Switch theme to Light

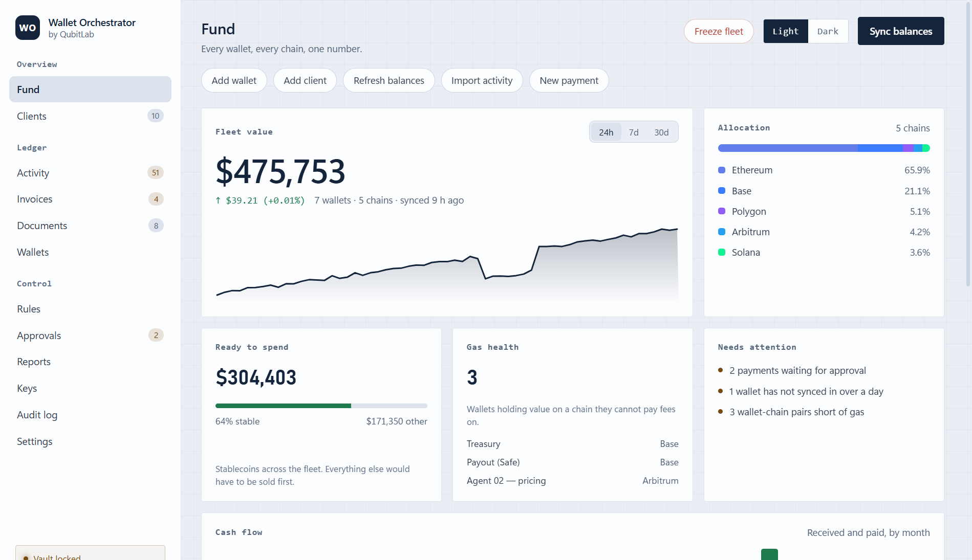[x=786, y=31]
